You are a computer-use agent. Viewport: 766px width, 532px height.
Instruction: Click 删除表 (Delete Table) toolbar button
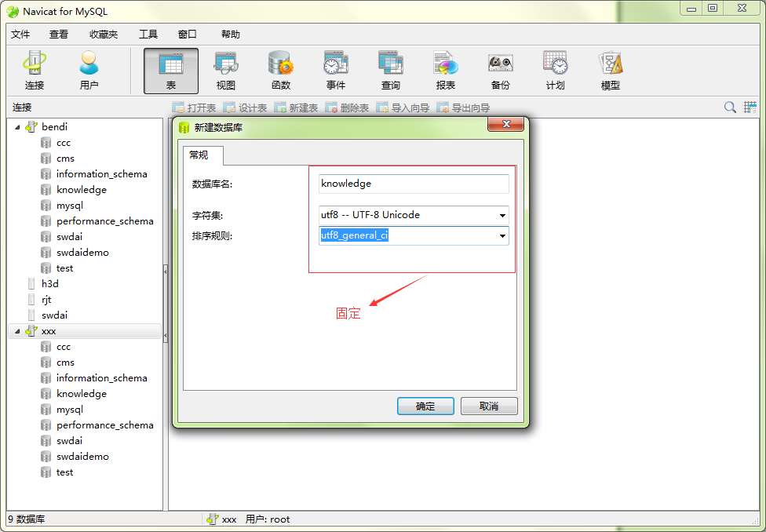click(x=347, y=107)
